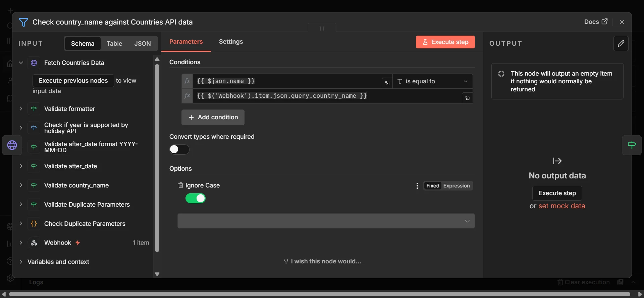
Task: Select the Parameters tab
Action: coord(186,42)
